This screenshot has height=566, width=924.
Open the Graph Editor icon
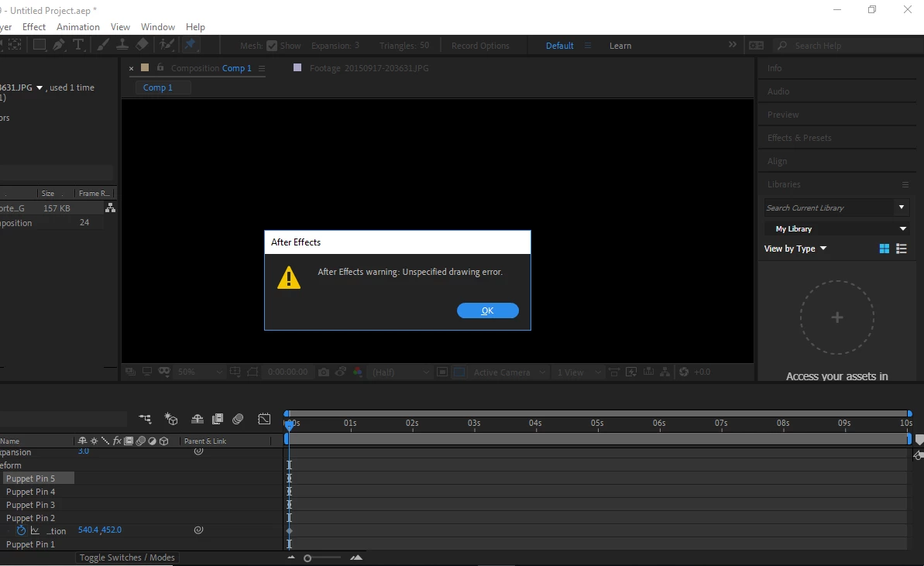pyautogui.click(x=264, y=419)
